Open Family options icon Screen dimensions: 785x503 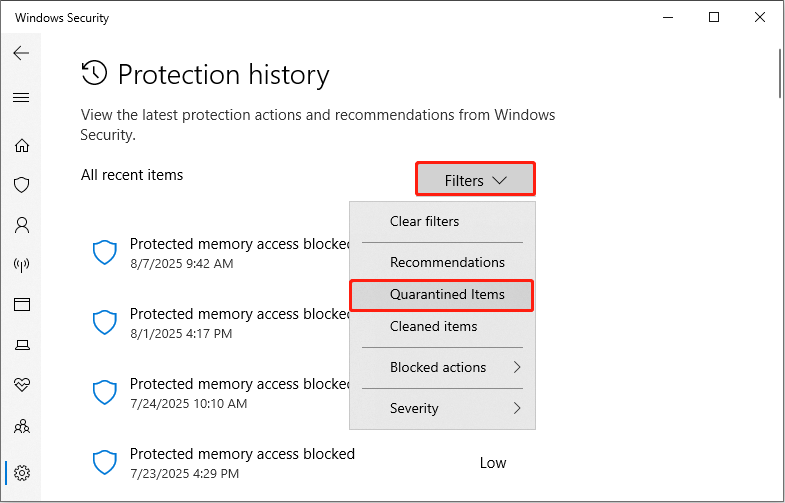pyautogui.click(x=21, y=427)
